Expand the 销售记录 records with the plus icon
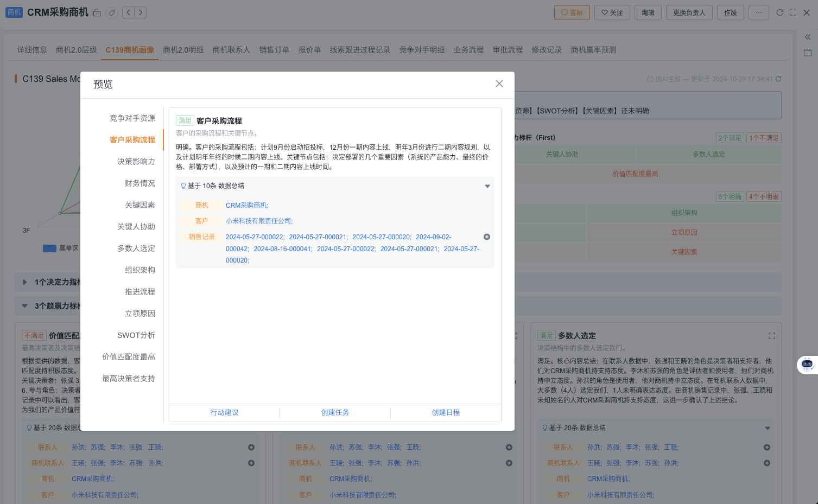The width and height of the screenshot is (818, 504). pyautogui.click(x=486, y=237)
